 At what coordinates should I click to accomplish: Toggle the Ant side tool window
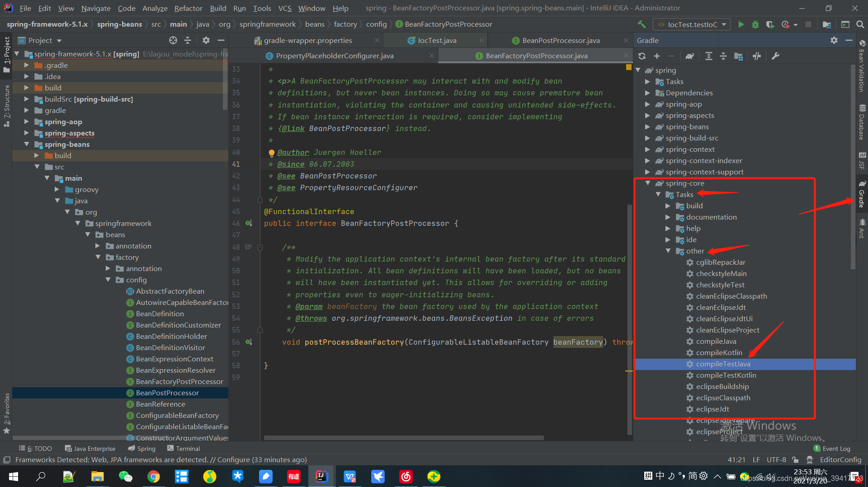(x=862, y=228)
